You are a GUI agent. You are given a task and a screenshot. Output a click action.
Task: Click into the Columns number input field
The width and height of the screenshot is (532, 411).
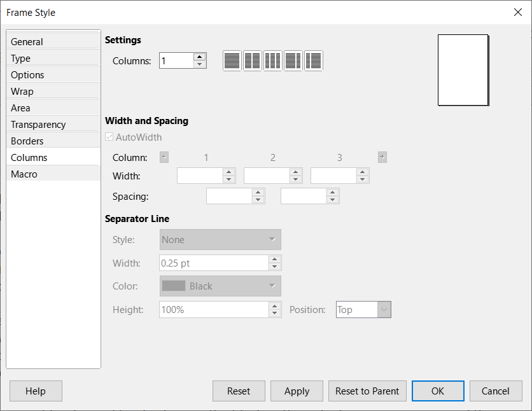(176, 60)
